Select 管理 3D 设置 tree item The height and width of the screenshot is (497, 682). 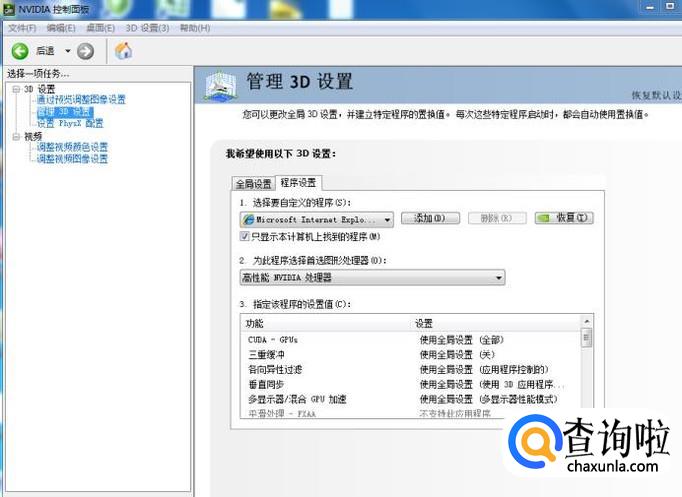[65, 112]
